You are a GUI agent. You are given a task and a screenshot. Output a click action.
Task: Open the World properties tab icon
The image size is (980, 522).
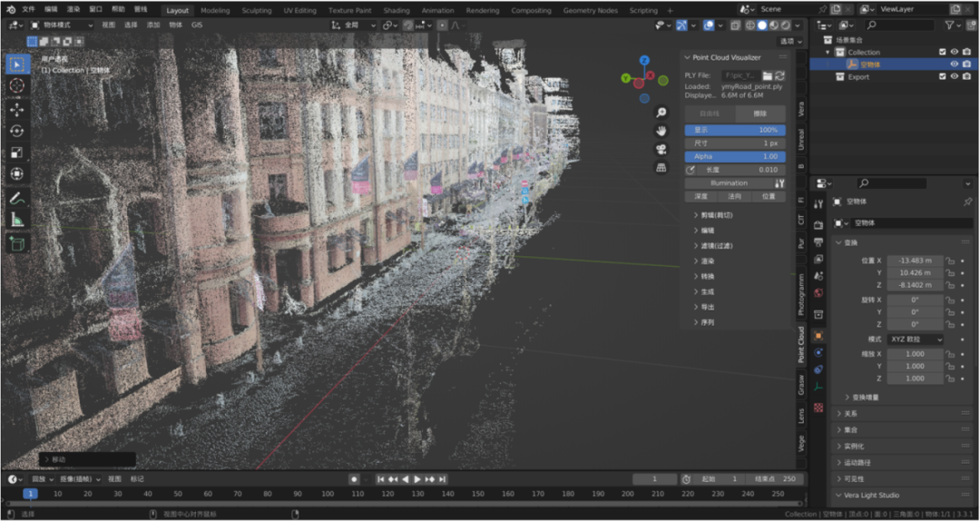pyautogui.click(x=818, y=292)
